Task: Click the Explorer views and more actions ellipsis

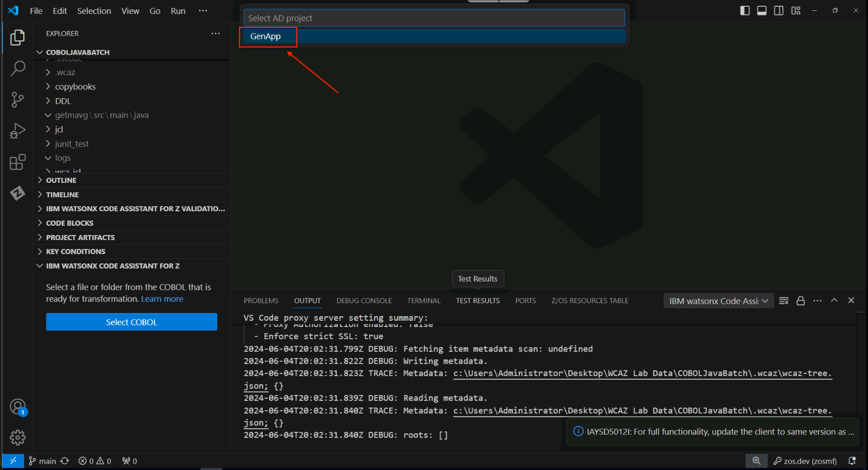Action: (x=216, y=34)
